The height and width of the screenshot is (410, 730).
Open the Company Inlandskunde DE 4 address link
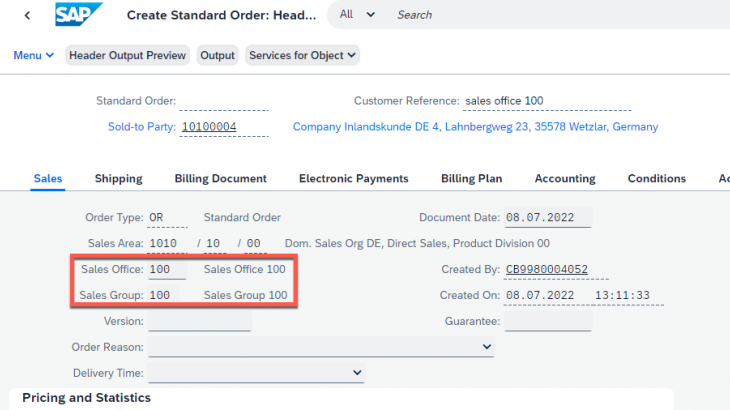(x=475, y=127)
